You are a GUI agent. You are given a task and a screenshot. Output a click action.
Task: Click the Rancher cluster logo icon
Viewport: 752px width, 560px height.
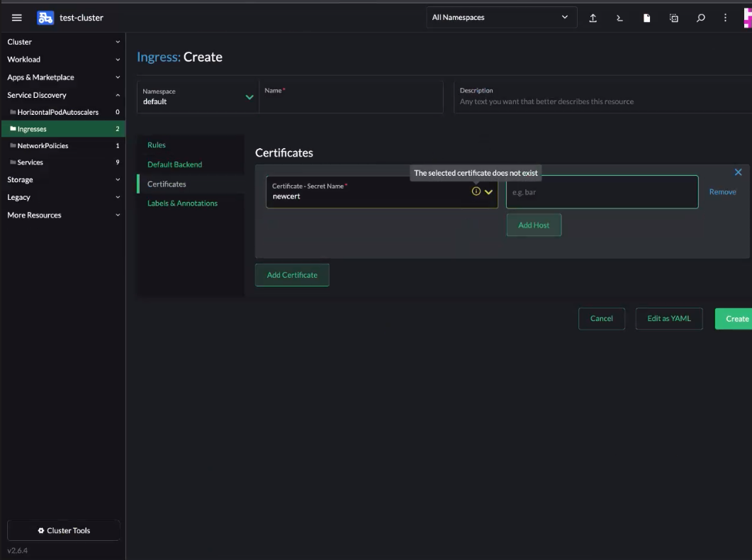point(45,18)
